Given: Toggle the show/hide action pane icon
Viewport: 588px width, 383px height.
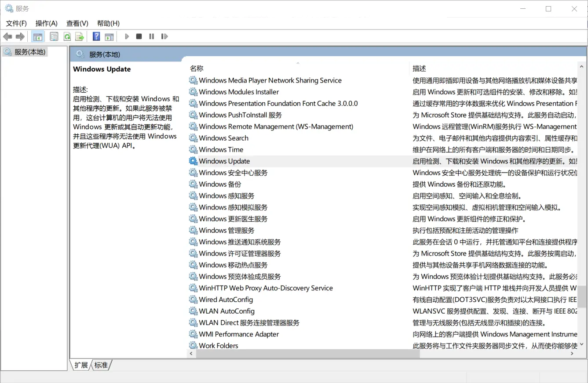Looking at the screenshot, I should point(109,36).
